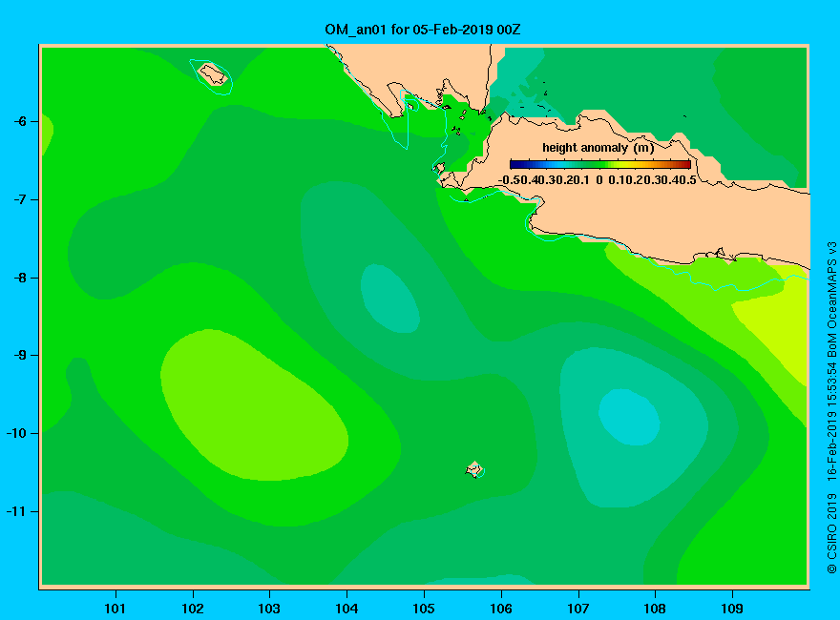The height and width of the screenshot is (620, 840).
Task: Click longitude label 103
Action: tap(269, 609)
